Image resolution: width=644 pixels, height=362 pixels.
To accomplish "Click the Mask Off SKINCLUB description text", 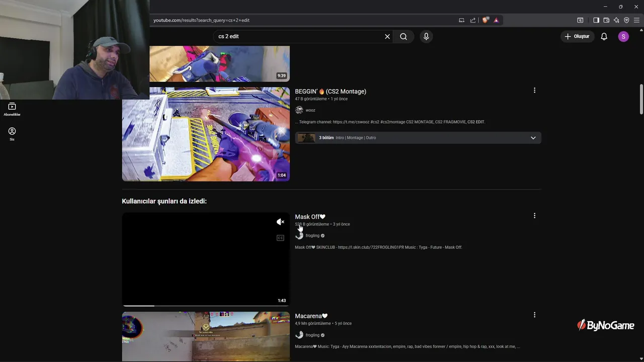I will point(378,247).
